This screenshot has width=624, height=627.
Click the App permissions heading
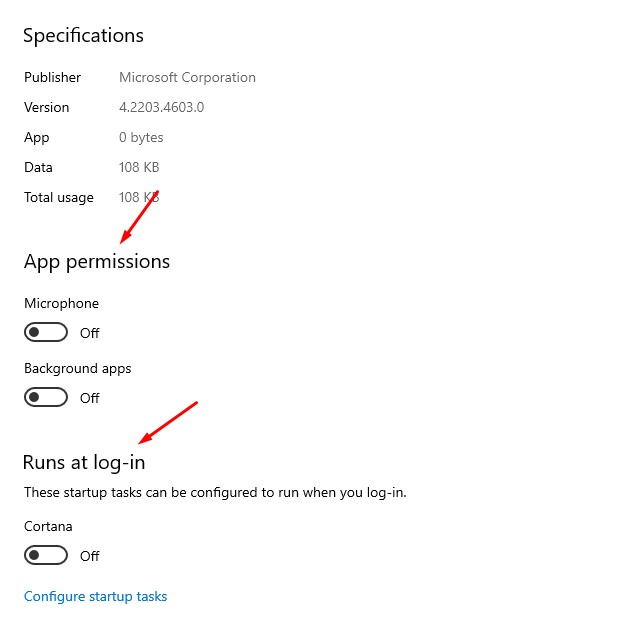click(x=97, y=261)
